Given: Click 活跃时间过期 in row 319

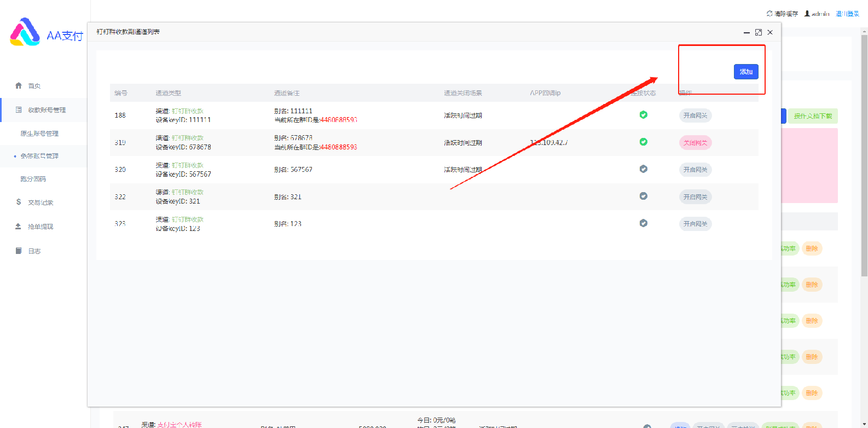Looking at the screenshot, I should click(x=463, y=143).
